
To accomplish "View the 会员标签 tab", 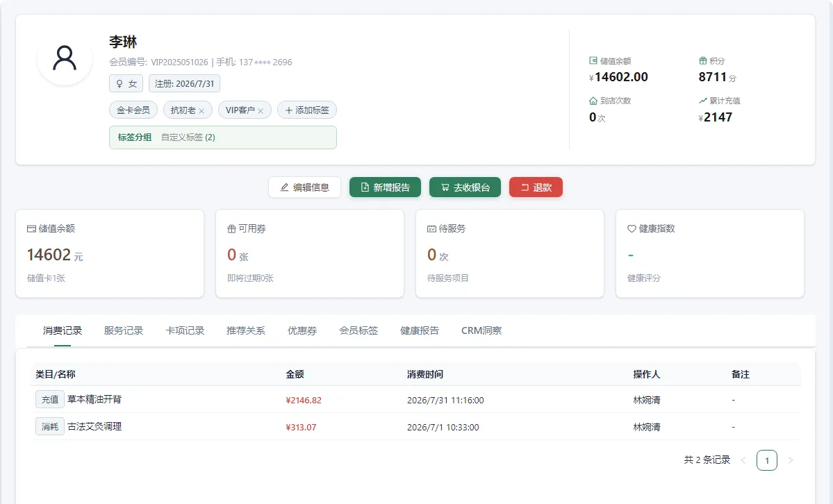I will click(358, 331).
